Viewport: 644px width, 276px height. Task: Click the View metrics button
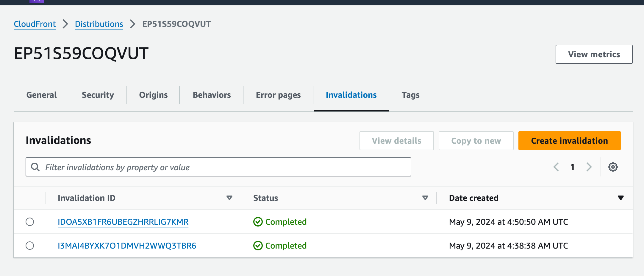point(594,54)
